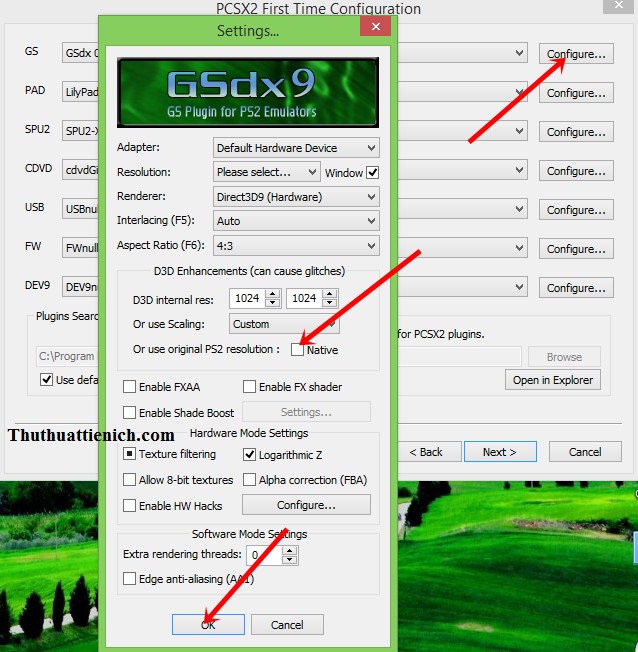Screen dimensions: 638x652
Task: Toggle the Window checkbox
Action: click(x=372, y=173)
